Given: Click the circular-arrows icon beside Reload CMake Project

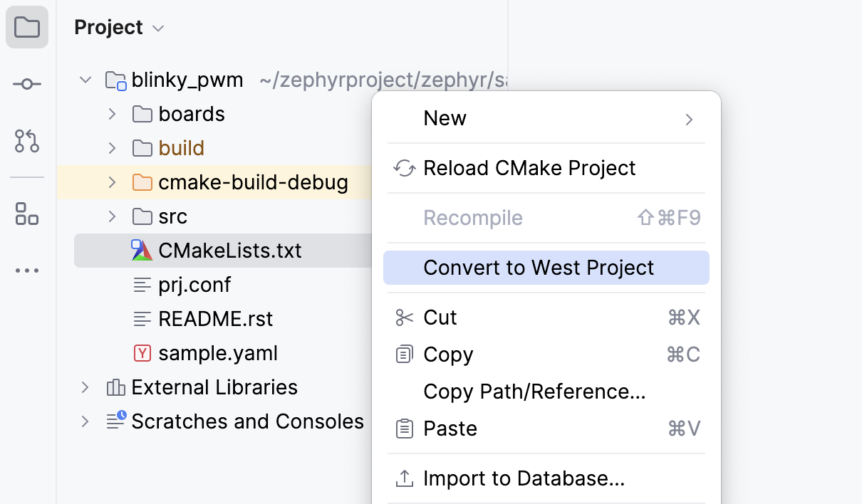Looking at the screenshot, I should [x=405, y=168].
